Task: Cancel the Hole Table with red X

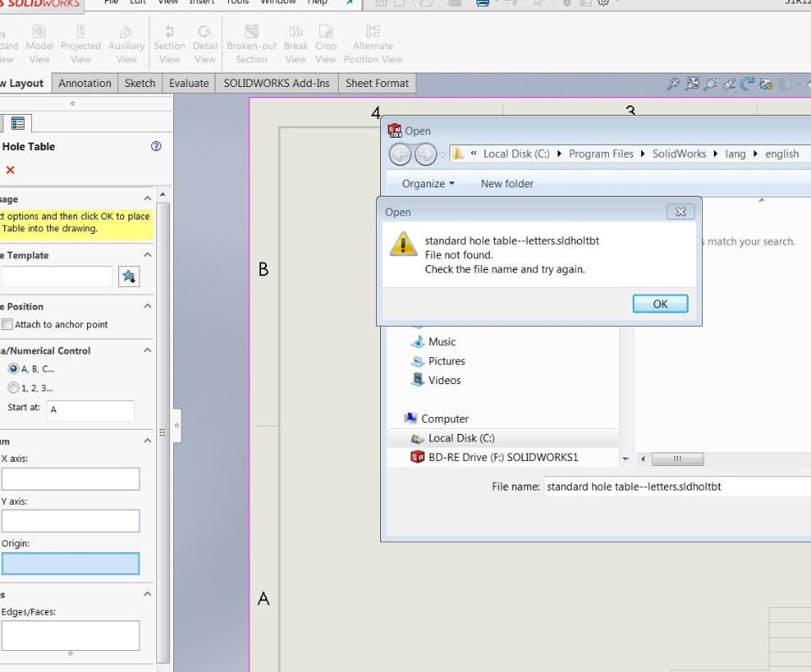Action: (10, 170)
